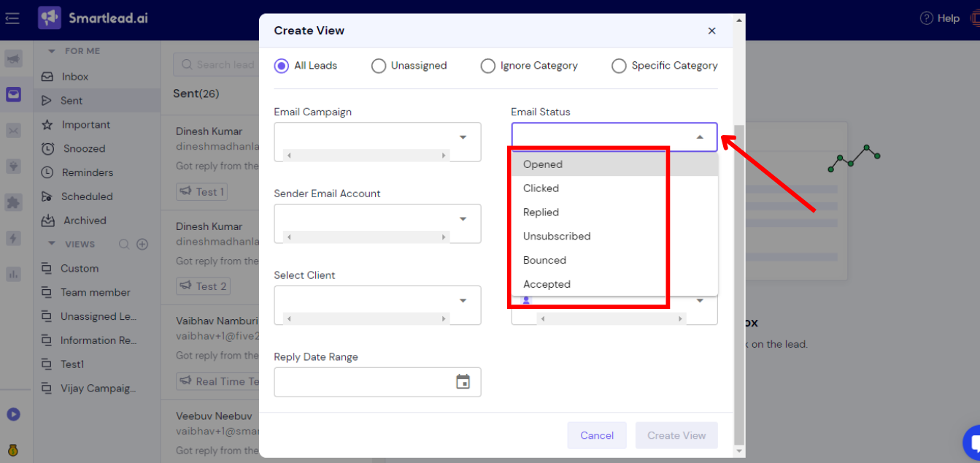980x463 pixels.
Task: Select Replied from the Email Status list
Action: (542, 212)
